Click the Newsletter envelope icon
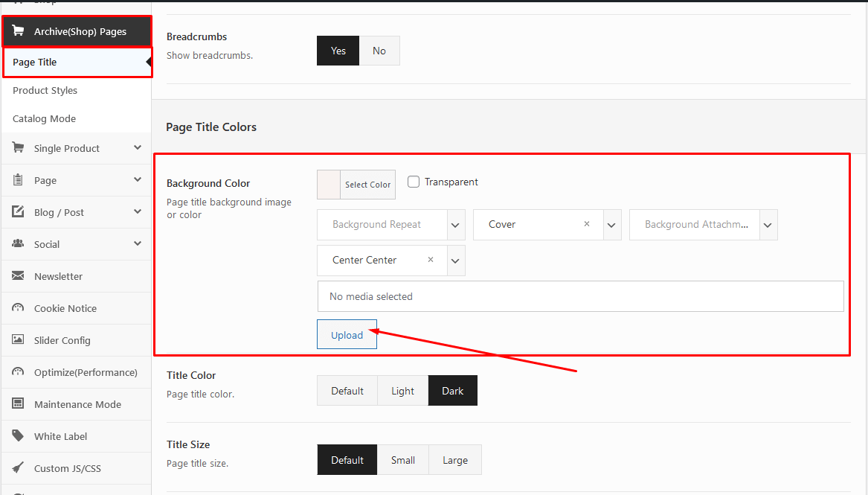The height and width of the screenshot is (495, 868). 18,276
